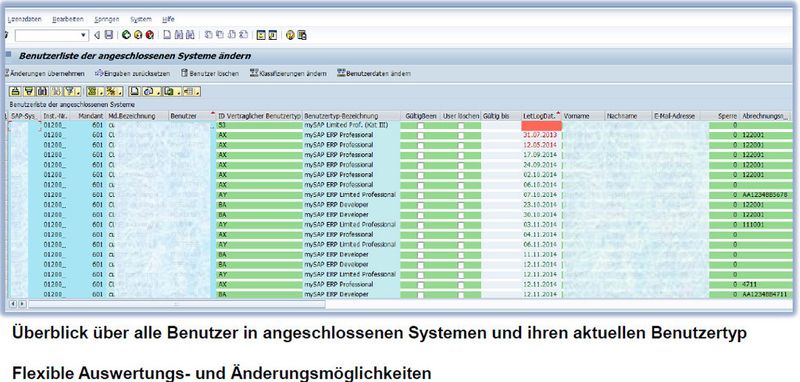The width and height of the screenshot is (800, 382).
Task: Select the cell mySAP Limited Prof. (Kat III)
Action: [x=351, y=125]
